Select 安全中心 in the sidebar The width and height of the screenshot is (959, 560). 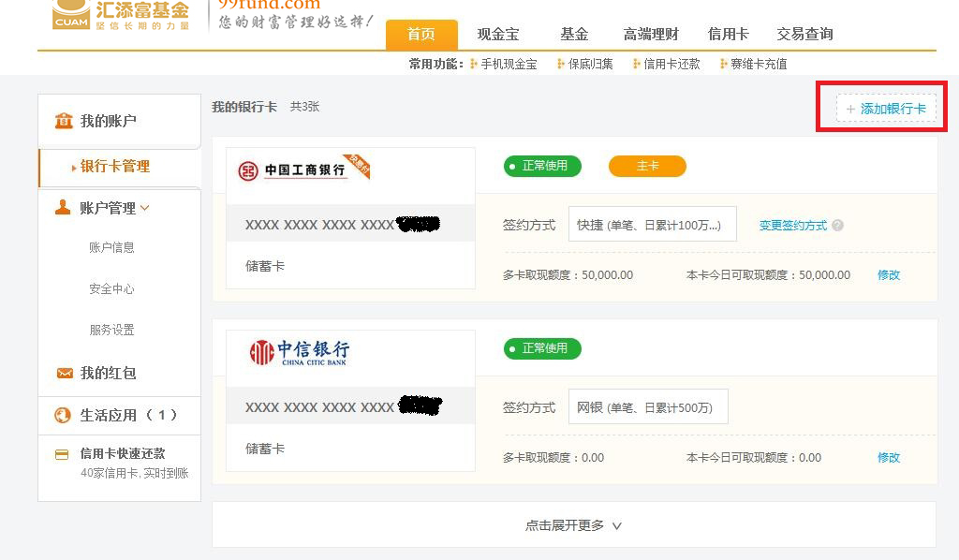pyautogui.click(x=111, y=288)
